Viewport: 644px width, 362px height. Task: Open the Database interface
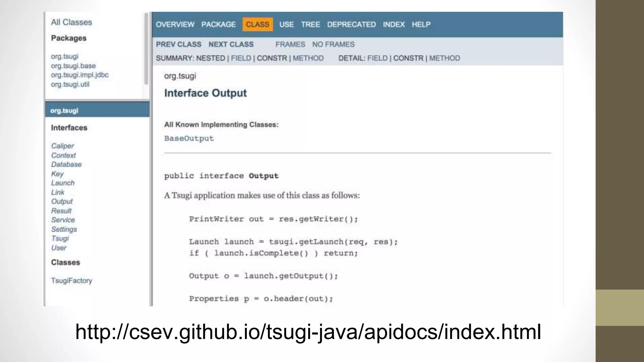coord(66,165)
